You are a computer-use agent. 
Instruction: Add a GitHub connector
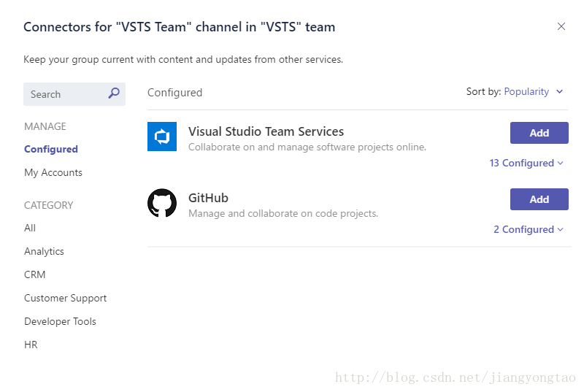(x=539, y=199)
